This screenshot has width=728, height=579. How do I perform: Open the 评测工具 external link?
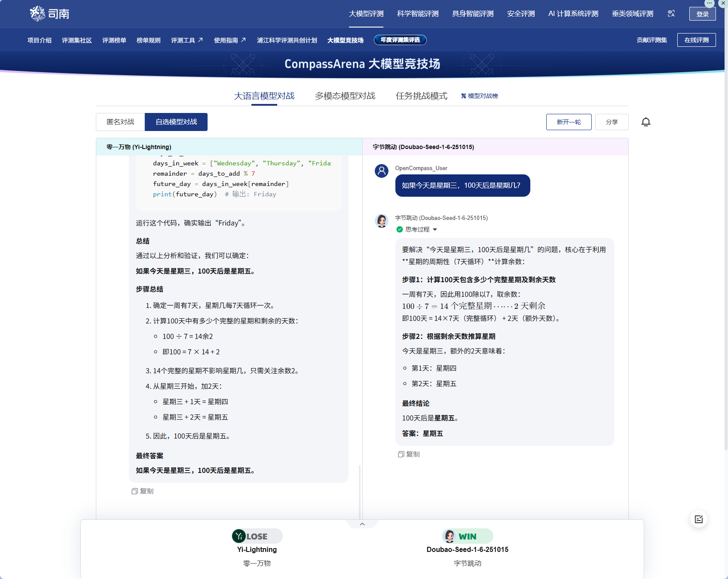[187, 40]
